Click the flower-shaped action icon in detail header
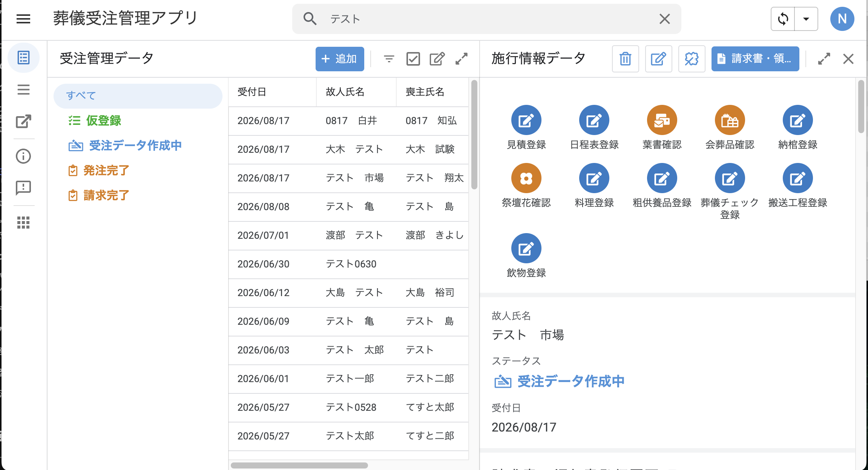Screen dimensions: 868x470 pos(692,59)
